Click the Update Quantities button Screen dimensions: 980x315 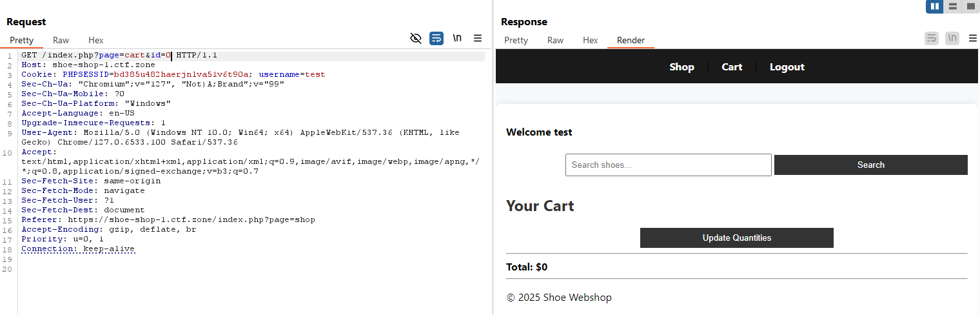click(x=736, y=238)
